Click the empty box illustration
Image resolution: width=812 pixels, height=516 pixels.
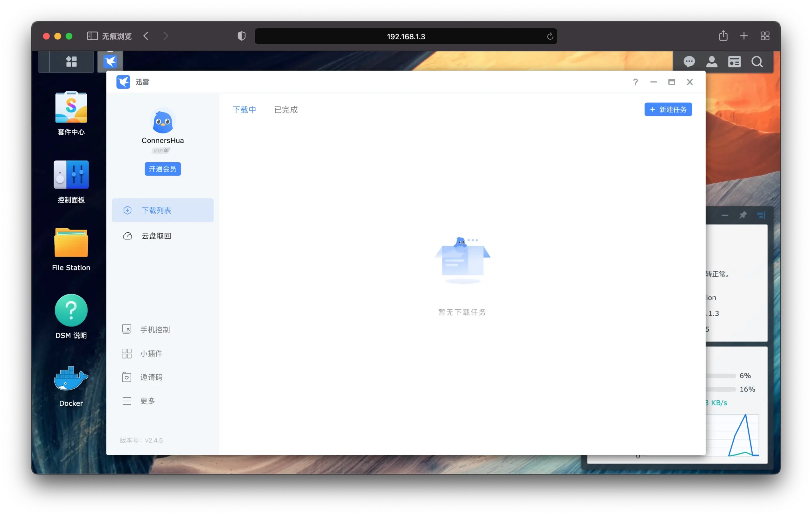point(462,260)
